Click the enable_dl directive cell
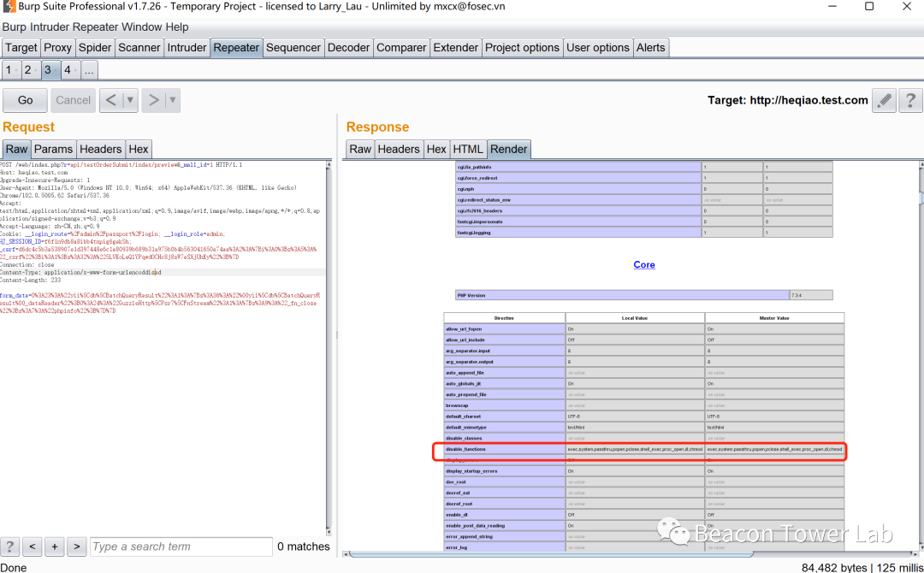Viewport: 924px width, 573px height. (x=505, y=515)
